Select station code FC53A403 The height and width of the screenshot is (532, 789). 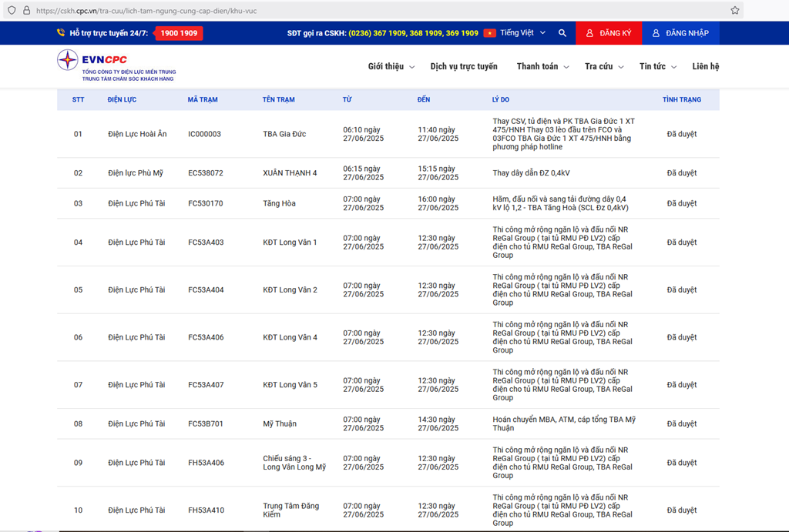point(206,243)
